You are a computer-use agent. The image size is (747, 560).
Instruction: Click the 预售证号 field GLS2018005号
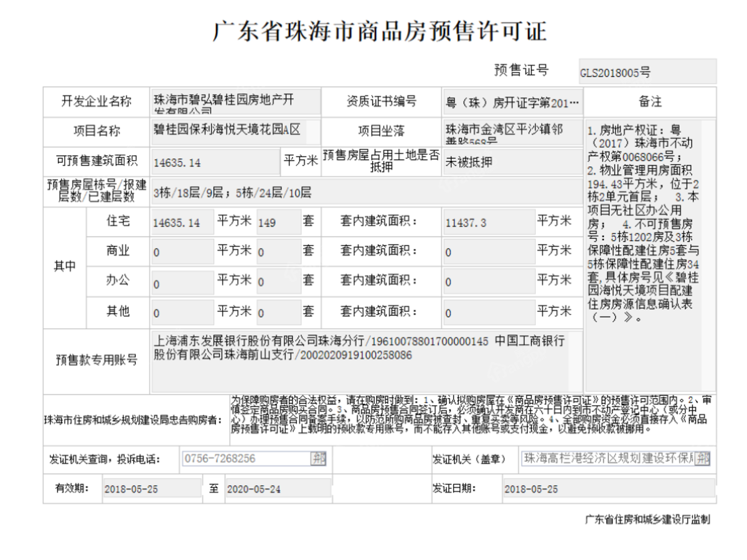647,72
